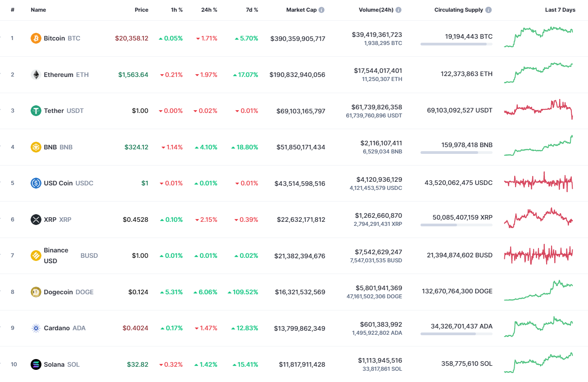588x382 pixels.
Task: Sort the table by Price column
Action: (141, 9)
